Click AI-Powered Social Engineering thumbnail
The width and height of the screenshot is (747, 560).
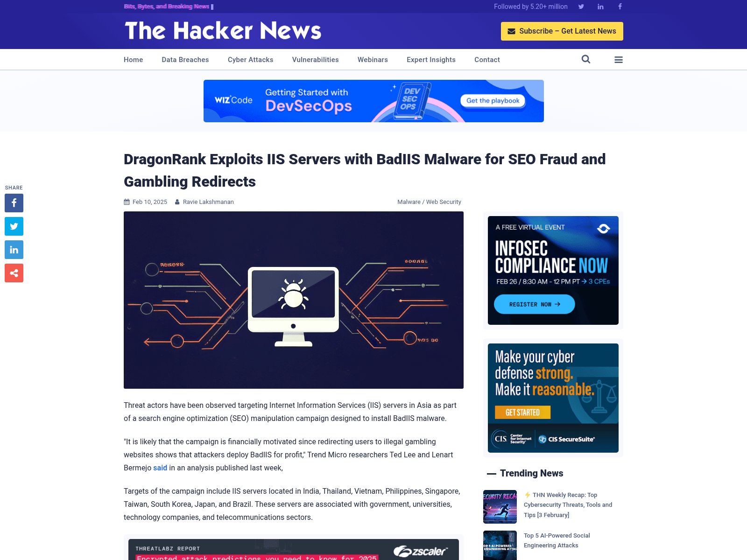point(500,545)
